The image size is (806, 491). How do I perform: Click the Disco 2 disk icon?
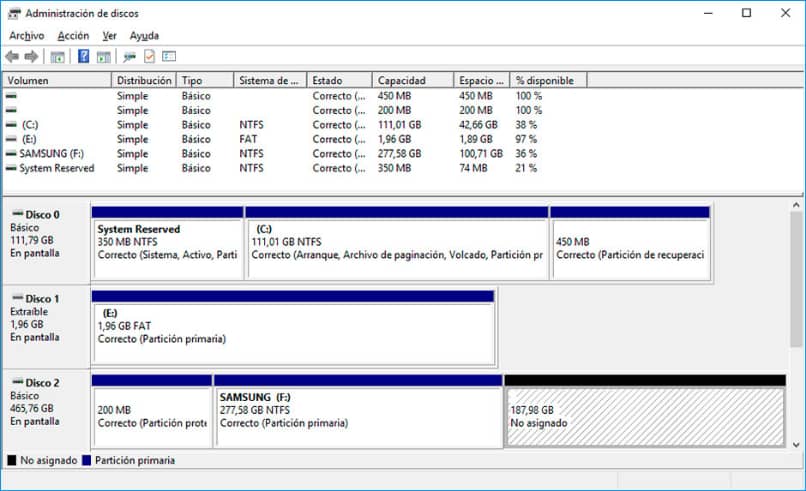point(17,381)
